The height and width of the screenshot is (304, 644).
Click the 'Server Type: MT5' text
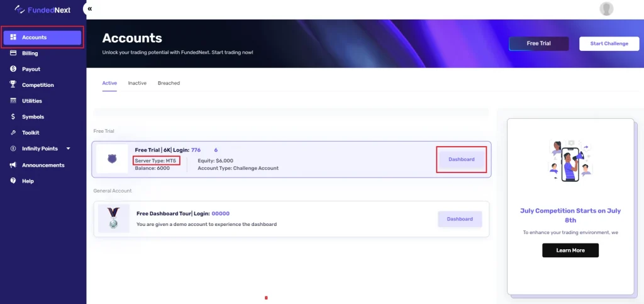click(x=156, y=160)
